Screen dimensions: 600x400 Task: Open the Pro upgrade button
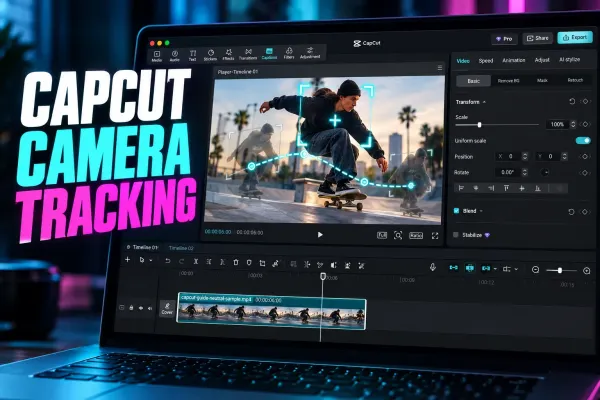pyautogui.click(x=504, y=39)
